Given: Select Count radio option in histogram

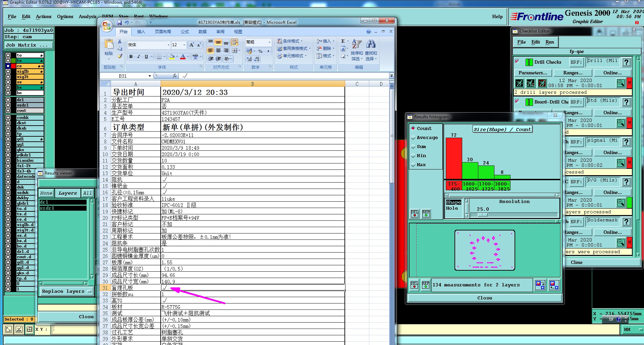Looking at the screenshot, I should [x=413, y=129].
